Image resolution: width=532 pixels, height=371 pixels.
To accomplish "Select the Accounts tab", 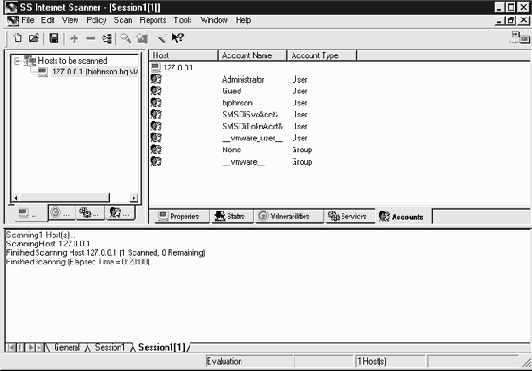I will (403, 216).
